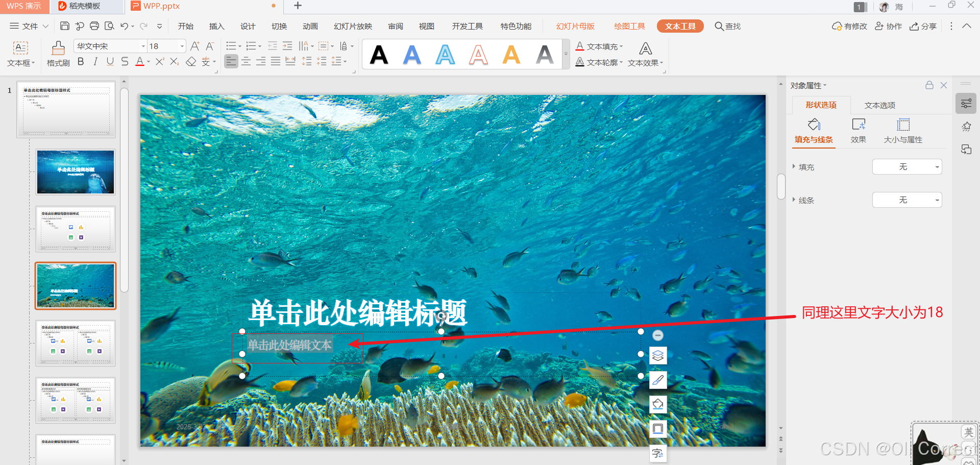Add a new tab with plus icon
Image resolution: width=980 pixels, height=465 pixels.
tap(298, 6)
